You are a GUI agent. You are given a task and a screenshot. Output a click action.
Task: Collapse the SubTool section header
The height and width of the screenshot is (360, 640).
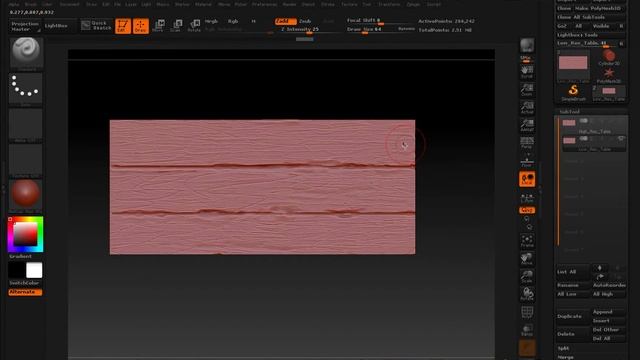[569, 111]
